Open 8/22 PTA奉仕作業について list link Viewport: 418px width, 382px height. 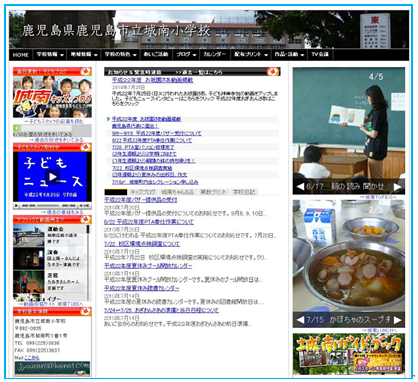click(152, 140)
